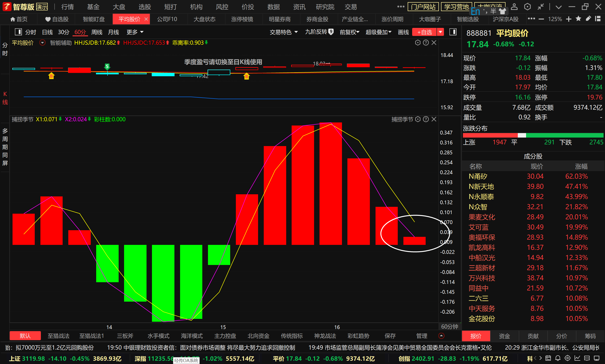The image size is (605, 364).
Task: Close the 平均股价 tab
Action: tap(146, 19)
